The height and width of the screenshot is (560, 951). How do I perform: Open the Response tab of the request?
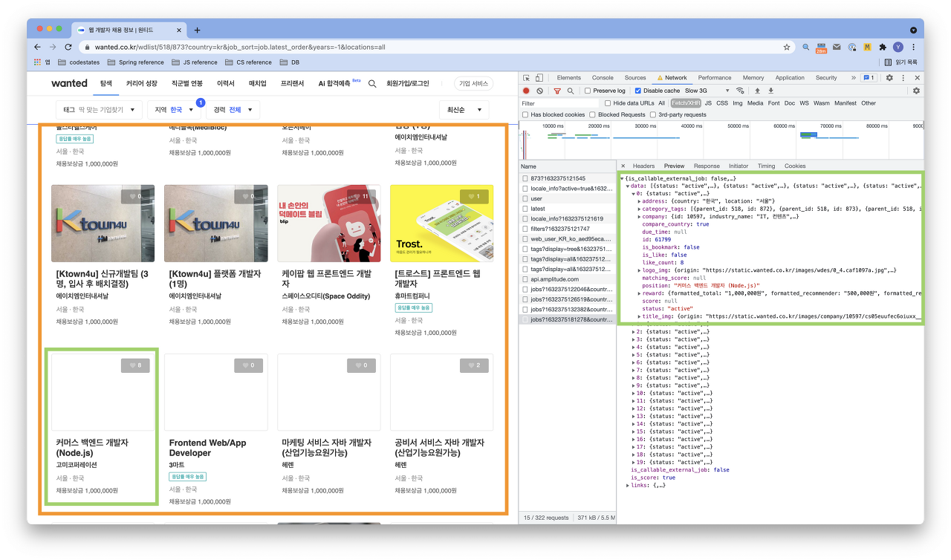[x=707, y=166]
